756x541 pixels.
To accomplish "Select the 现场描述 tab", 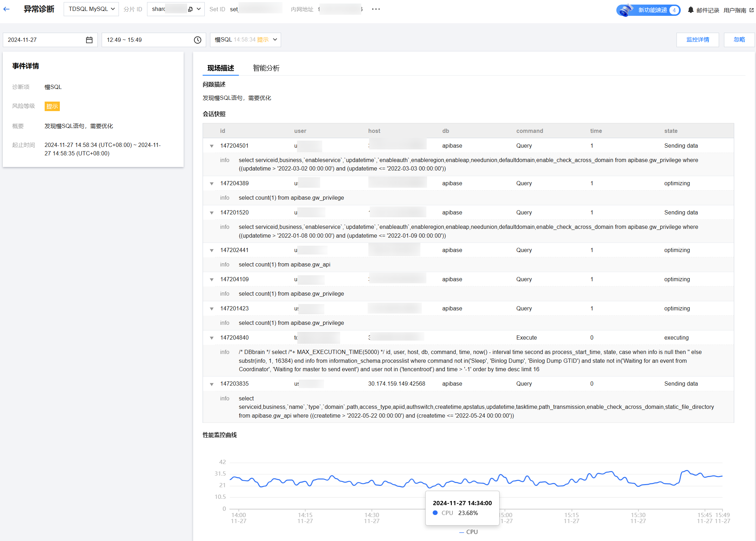I will coord(221,68).
